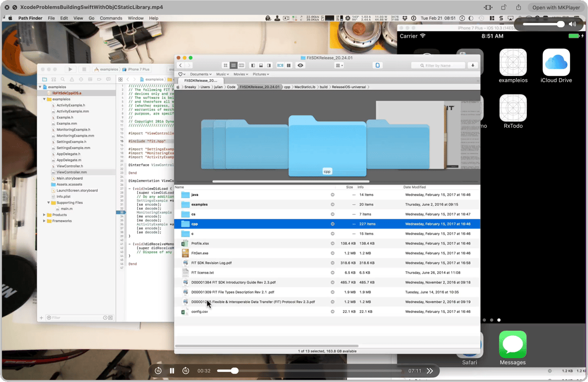Open the arrange-by grid dropdown
The width and height of the screenshot is (588, 382).
[x=339, y=65]
